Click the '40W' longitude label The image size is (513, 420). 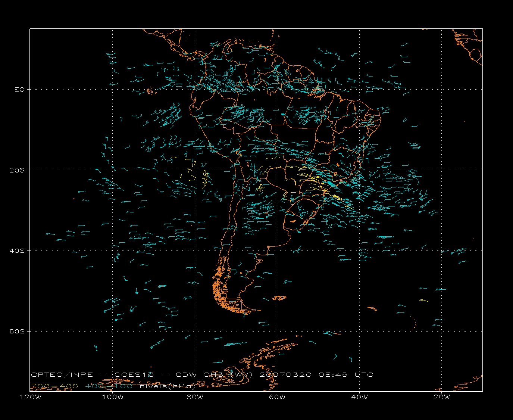click(360, 397)
